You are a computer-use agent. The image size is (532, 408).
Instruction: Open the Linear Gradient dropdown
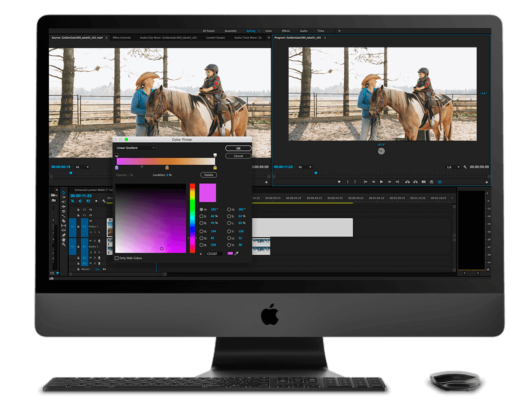[135, 148]
